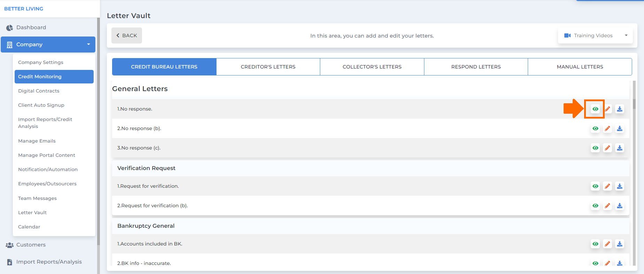Edit the '3.No response (c).' letter
Viewport: 644px width, 274px height.
pos(607,148)
